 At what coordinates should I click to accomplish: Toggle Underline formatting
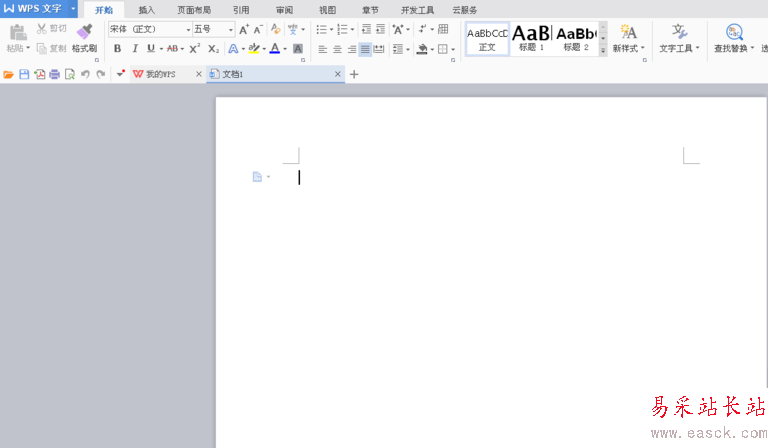(151, 48)
